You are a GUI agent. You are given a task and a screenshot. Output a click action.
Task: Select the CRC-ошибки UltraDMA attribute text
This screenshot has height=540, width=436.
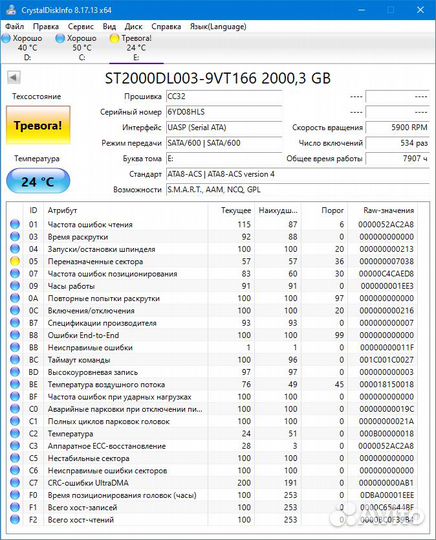coord(88,483)
